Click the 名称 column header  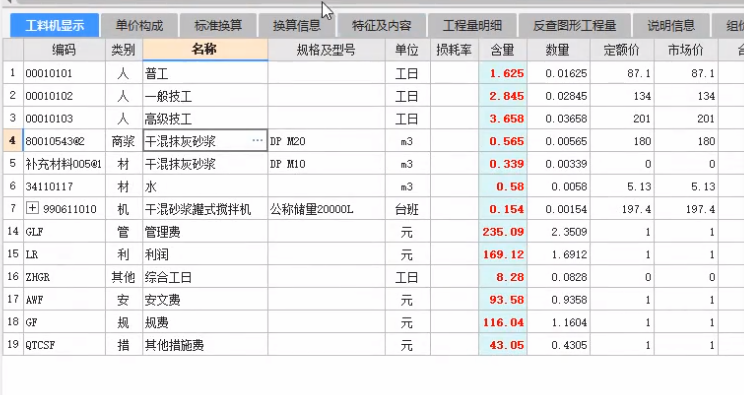coord(205,49)
